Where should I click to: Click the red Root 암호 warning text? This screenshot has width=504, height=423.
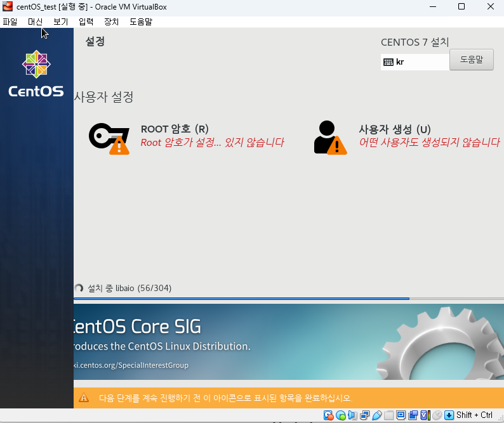pos(213,142)
